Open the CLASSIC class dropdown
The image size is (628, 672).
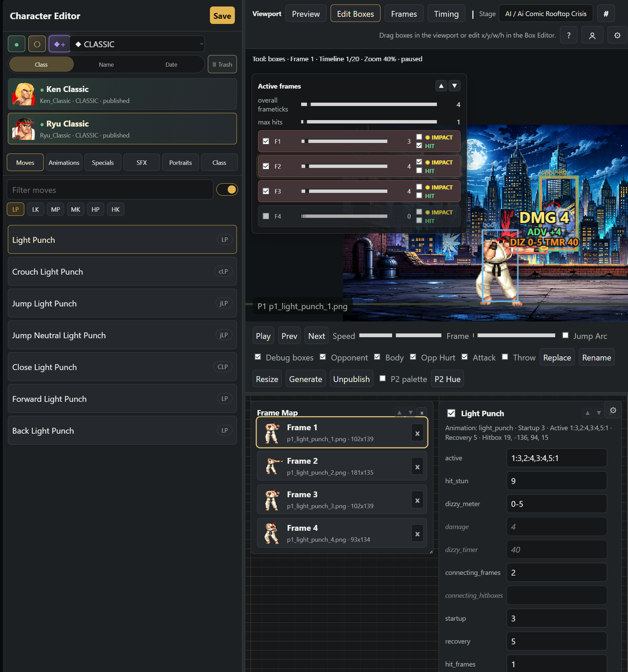pos(137,44)
